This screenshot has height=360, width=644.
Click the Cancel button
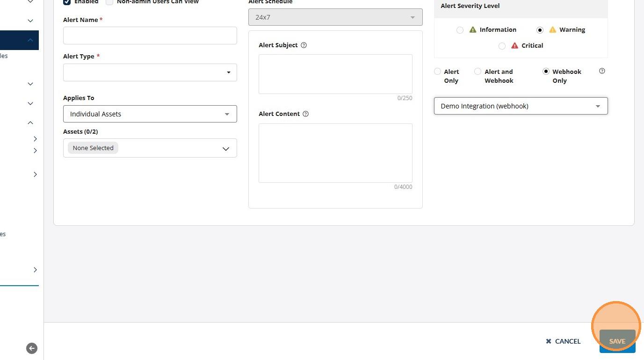click(563, 341)
